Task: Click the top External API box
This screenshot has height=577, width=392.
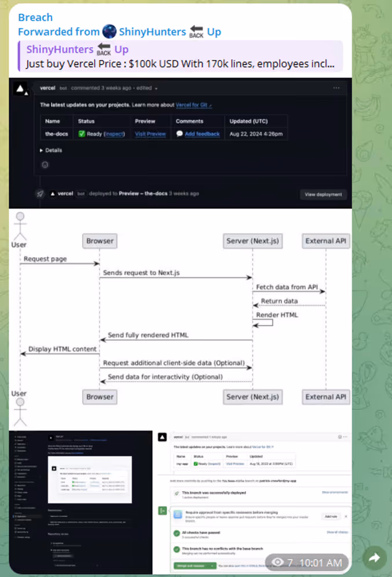Action: tap(325, 241)
